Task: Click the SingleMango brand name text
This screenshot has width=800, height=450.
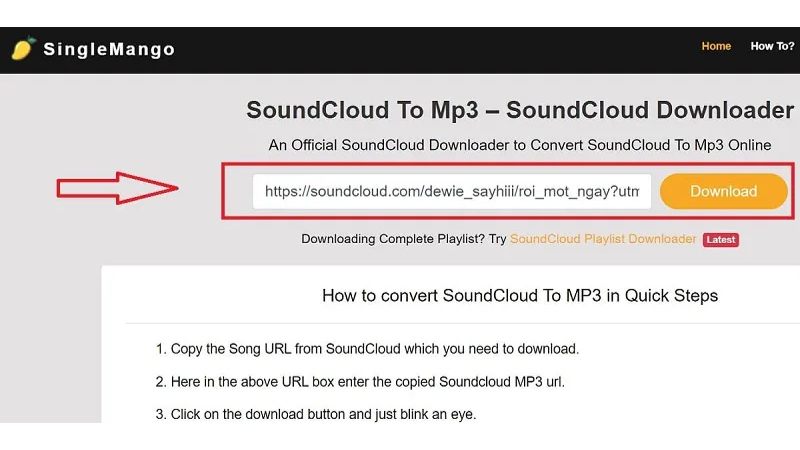Action: coord(109,49)
